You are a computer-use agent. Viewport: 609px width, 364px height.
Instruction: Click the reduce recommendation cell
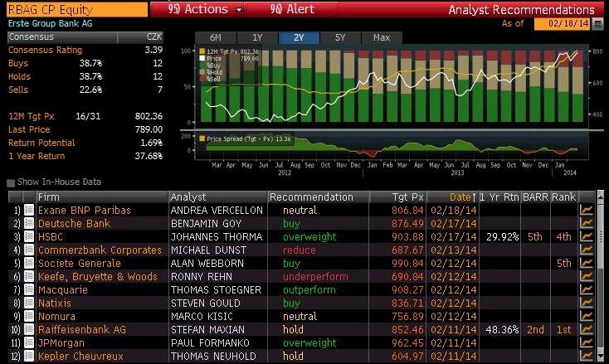click(x=299, y=250)
